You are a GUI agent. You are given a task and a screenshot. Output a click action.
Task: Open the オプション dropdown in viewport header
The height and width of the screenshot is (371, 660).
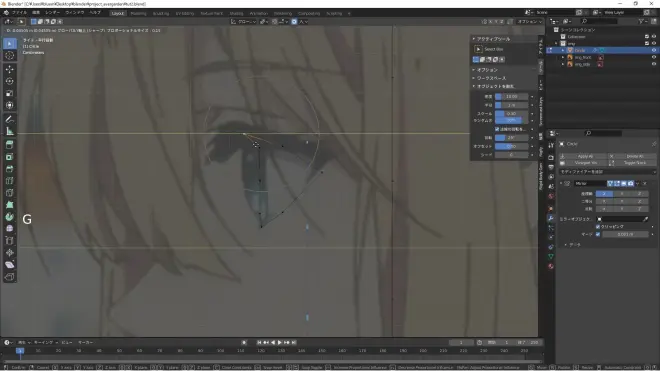pos(530,21)
